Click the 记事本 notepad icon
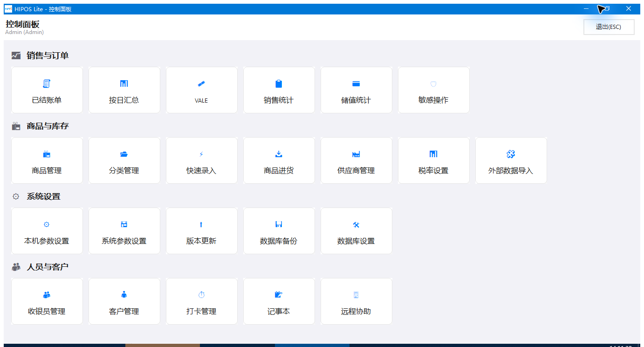644x347 pixels. click(279, 295)
